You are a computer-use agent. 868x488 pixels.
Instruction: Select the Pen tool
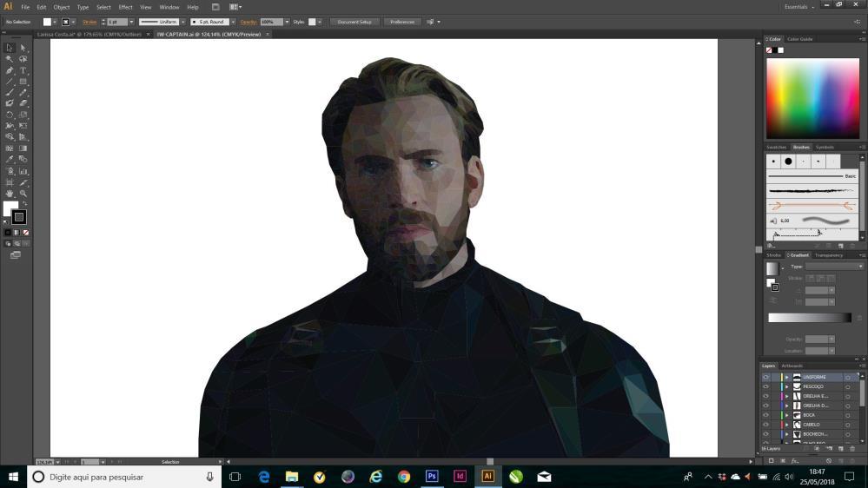point(10,70)
